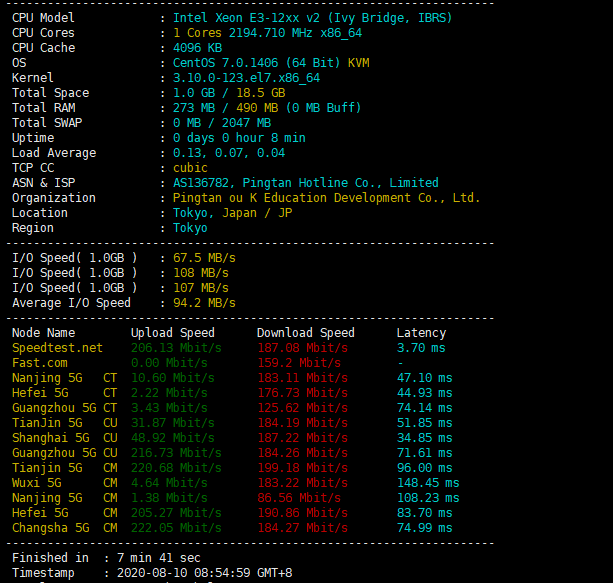This screenshot has height=583, width=613.
Task: Click the 'Shanghai 5G CU' node name
Action: coord(65,438)
